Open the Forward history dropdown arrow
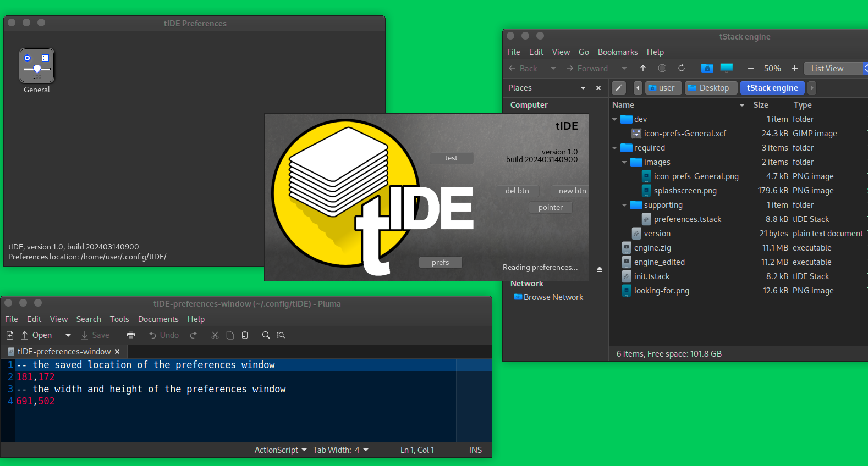Image resolution: width=868 pixels, height=466 pixels. point(624,69)
